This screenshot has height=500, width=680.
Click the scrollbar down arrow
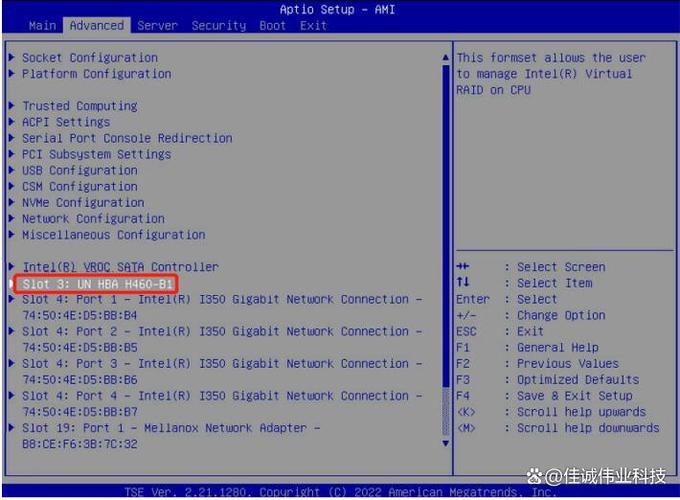click(x=446, y=442)
